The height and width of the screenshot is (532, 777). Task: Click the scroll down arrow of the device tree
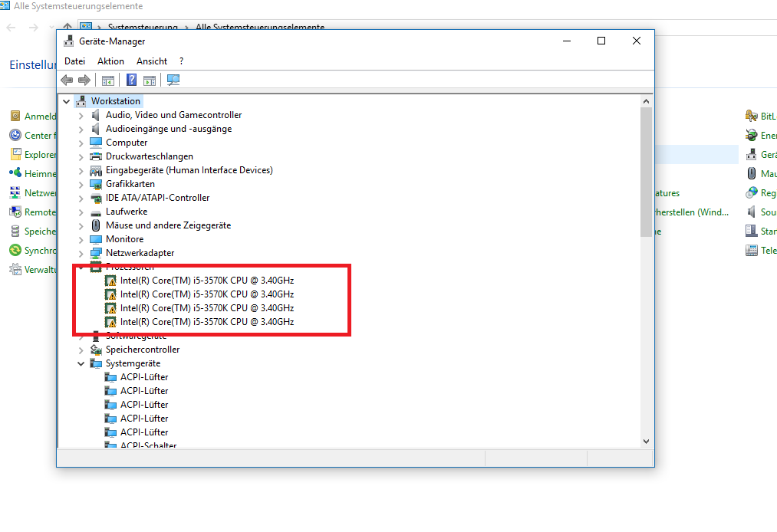[646, 442]
